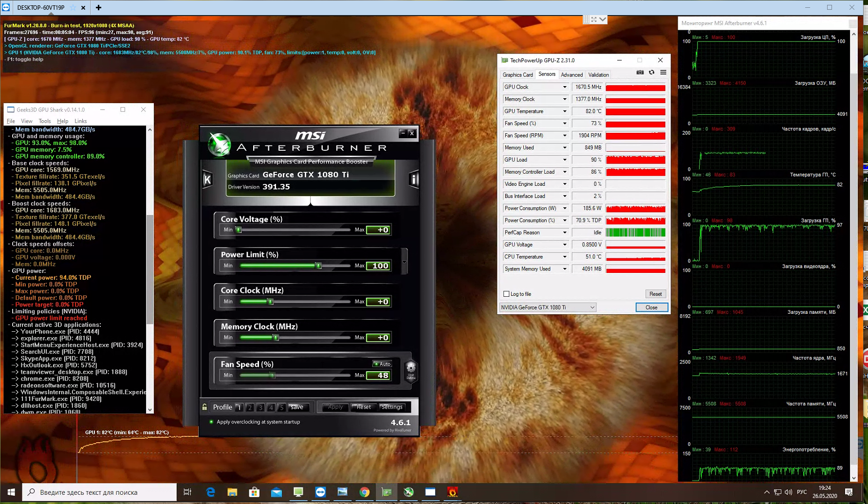
Task: Open Tools menu in GPU Shark
Action: click(45, 121)
